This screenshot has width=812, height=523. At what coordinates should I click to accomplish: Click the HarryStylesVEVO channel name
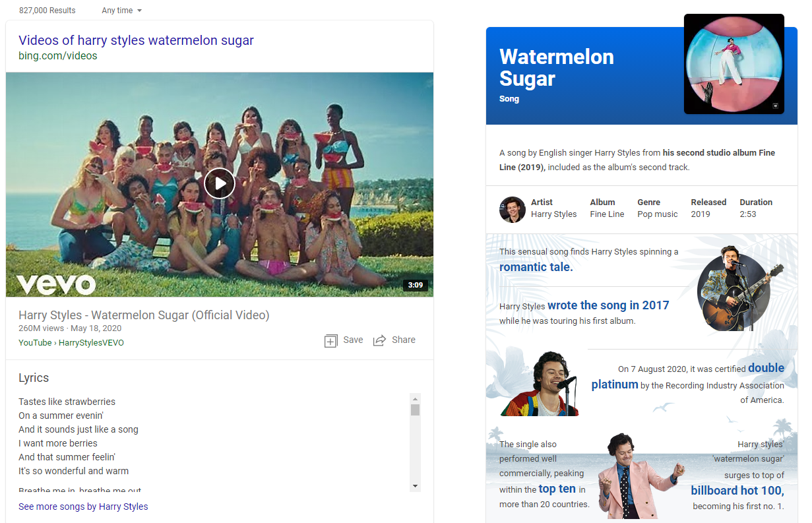pos(91,343)
